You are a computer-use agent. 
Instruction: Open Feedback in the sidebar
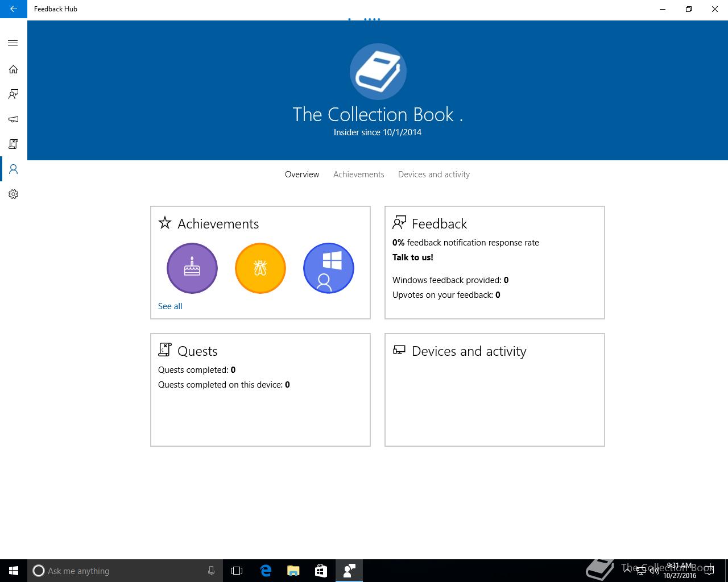13,94
